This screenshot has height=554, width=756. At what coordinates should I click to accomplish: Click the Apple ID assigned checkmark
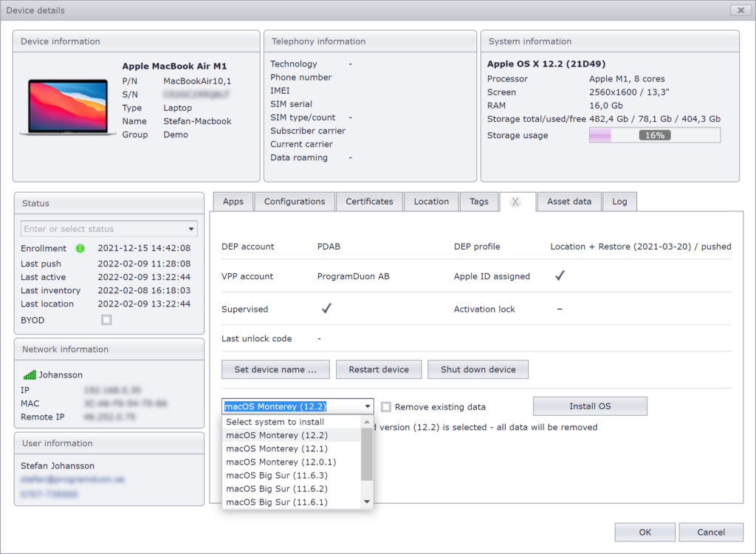tap(560, 276)
